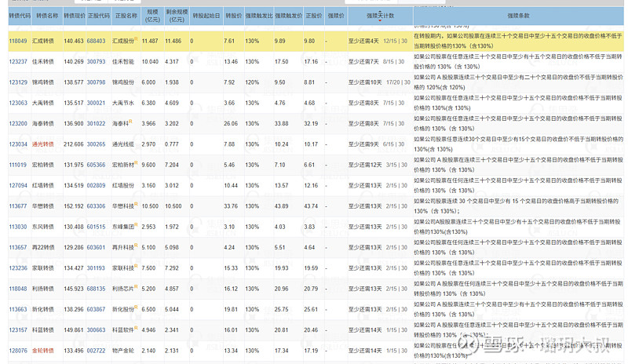Sort by 转债现价 column header
The width and height of the screenshot is (628, 364).
[x=75, y=16]
